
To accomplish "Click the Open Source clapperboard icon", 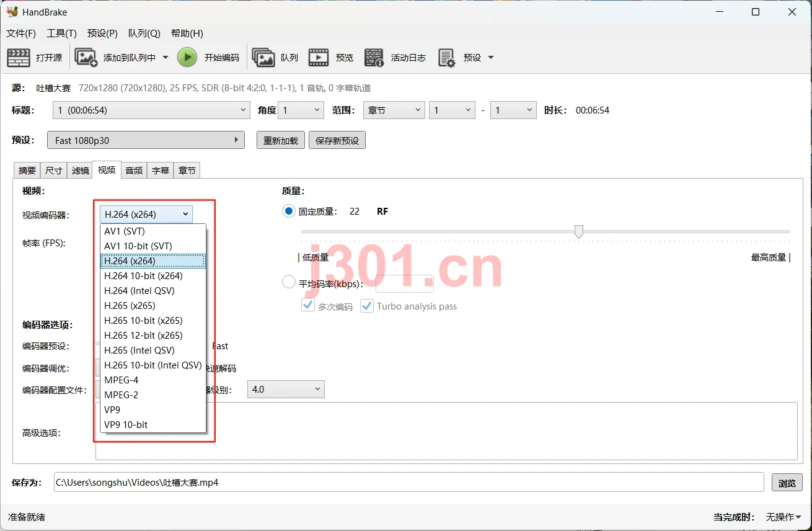I will (19, 58).
